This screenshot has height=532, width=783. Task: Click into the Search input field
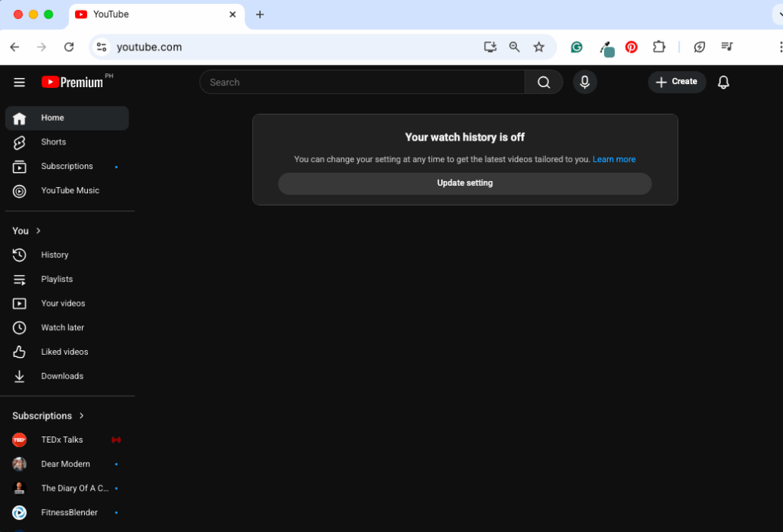[361, 83]
